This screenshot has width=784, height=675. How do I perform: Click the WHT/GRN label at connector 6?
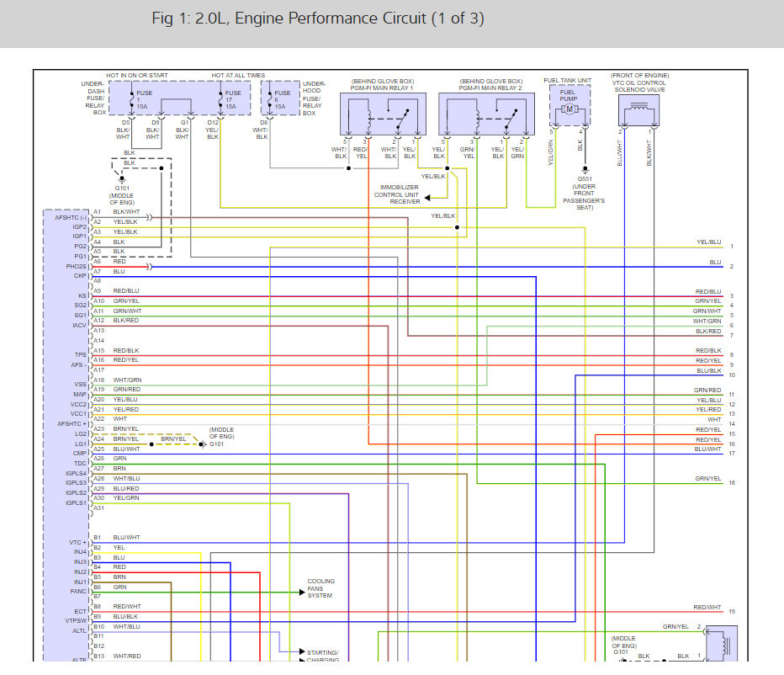[x=707, y=322]
